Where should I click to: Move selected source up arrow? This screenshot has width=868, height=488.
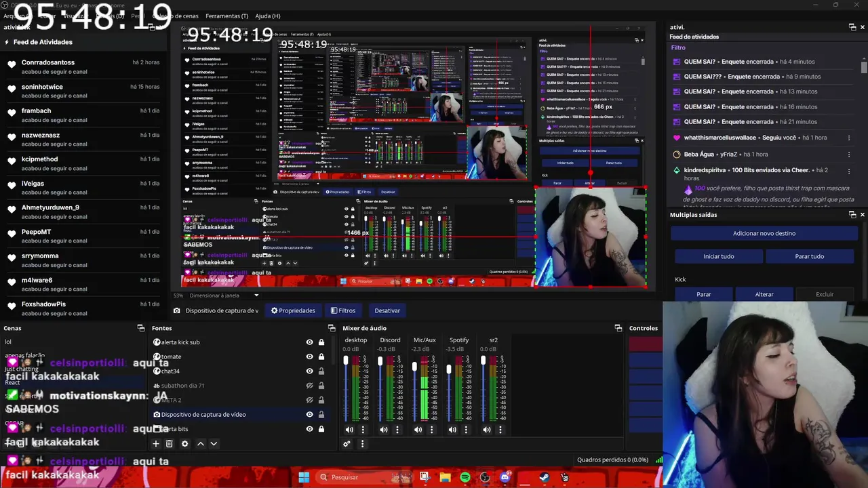[x=200, y=444]
